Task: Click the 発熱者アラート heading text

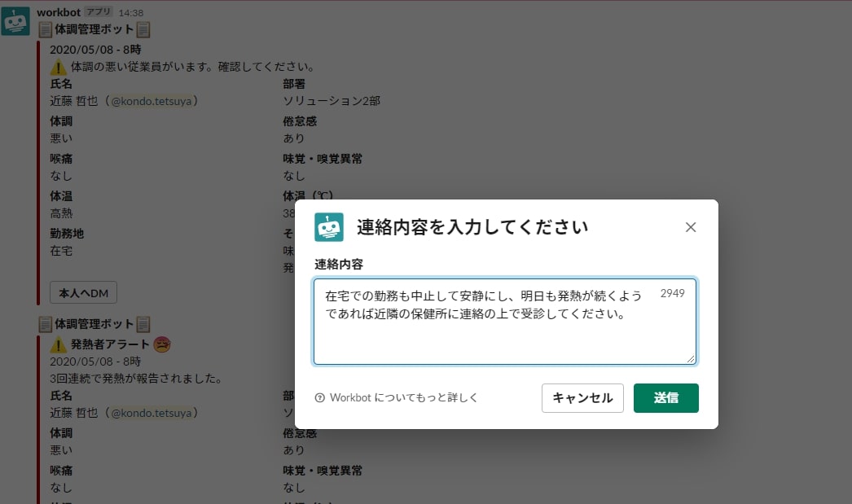Action: pos(110,344)
